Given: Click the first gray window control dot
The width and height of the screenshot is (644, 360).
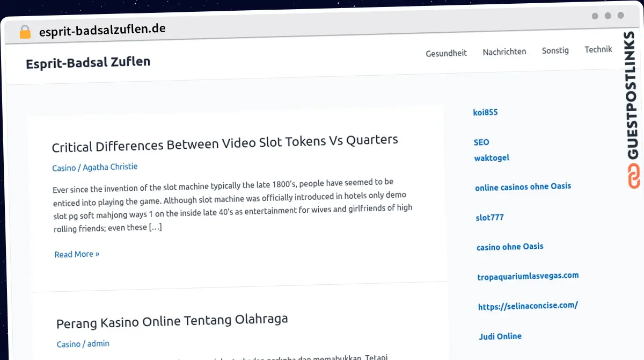Looking at the screenshot, I should pos(595,16).
